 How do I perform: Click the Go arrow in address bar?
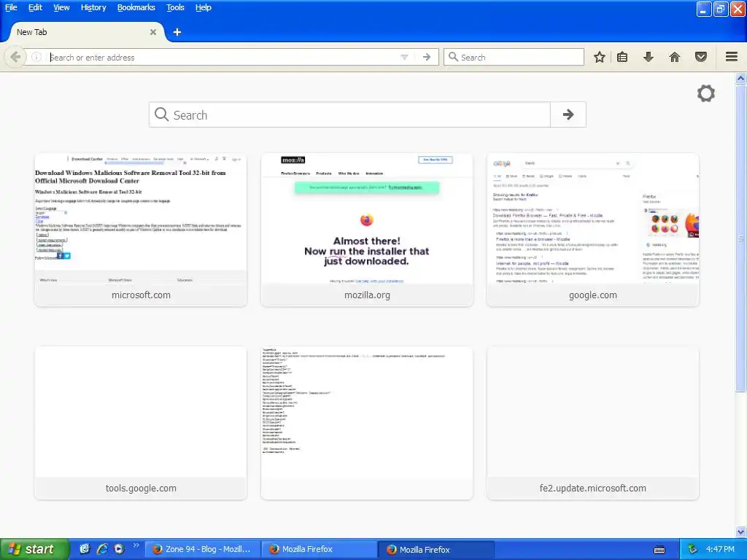pos(427,57)
